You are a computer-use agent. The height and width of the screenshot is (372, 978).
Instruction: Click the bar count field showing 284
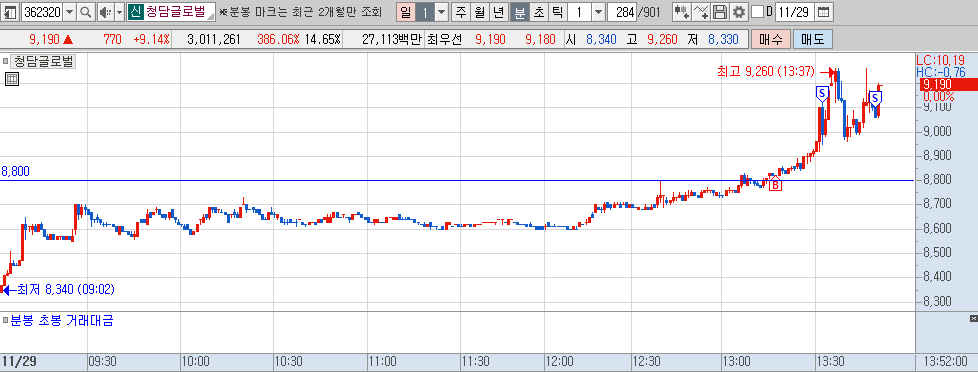(621, 11)
